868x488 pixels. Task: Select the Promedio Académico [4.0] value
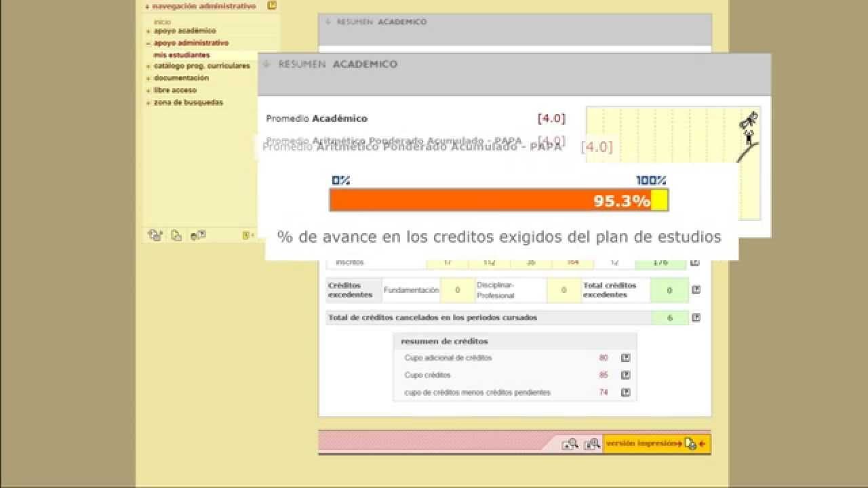(551, 119)
